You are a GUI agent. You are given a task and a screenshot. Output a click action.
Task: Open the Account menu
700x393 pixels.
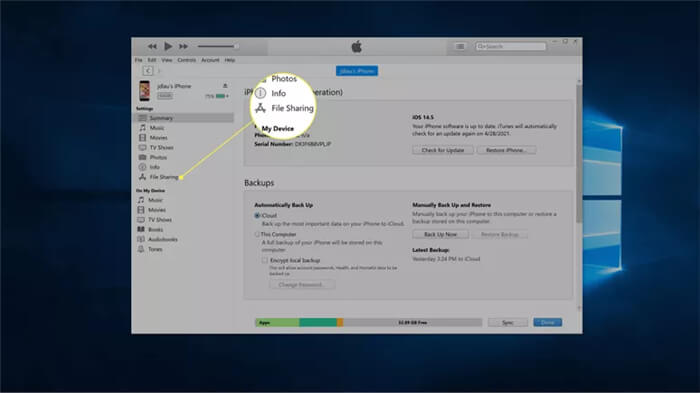pyautogui.click(x=210, y=60)
